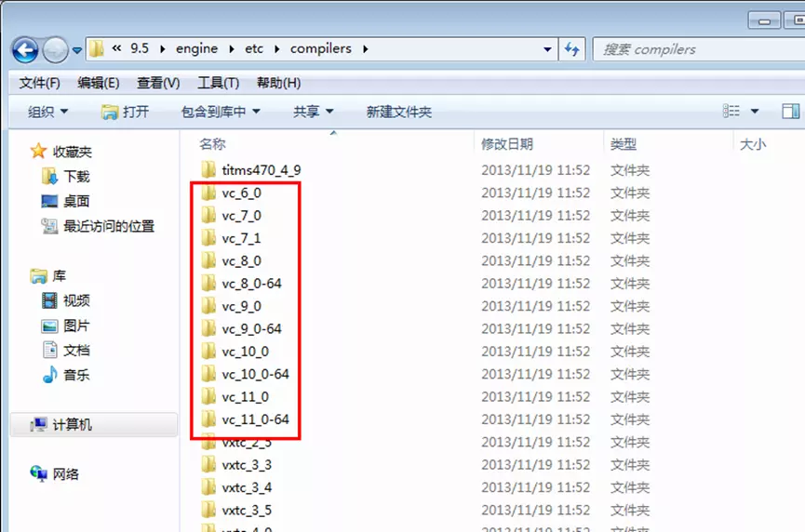Open the Organize dropdown menu
The height and width of the screenshot is (532, 805).
47,112
